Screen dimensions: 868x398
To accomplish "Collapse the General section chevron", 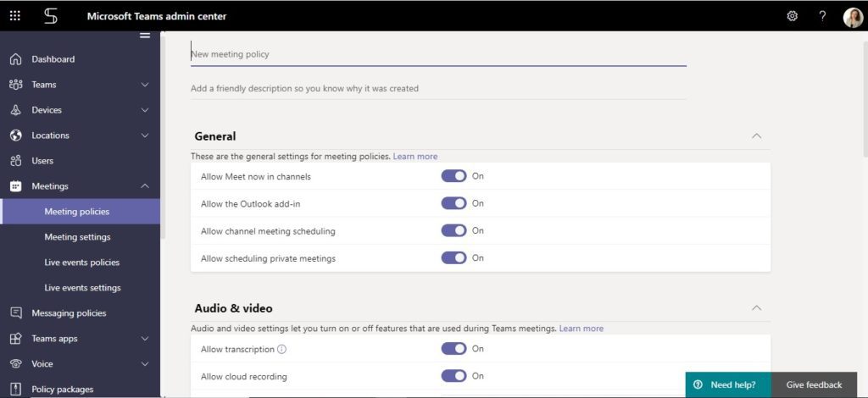I will pos(757,136).
